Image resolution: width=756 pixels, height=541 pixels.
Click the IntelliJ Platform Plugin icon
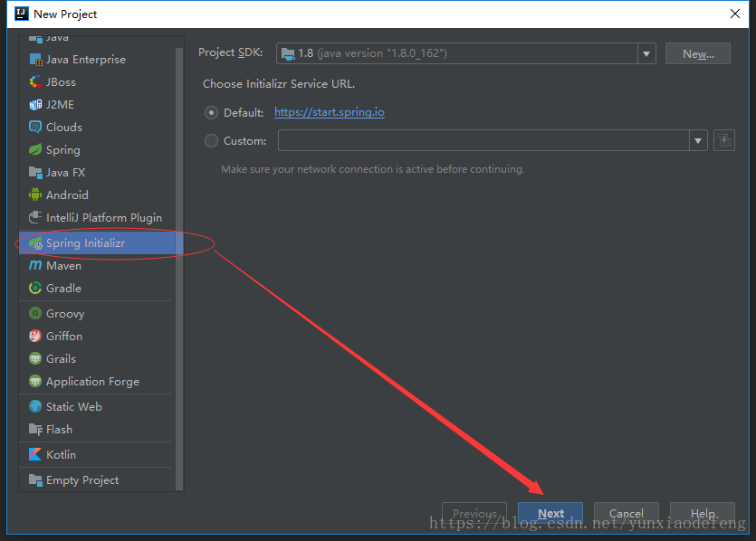click(35, 217)
